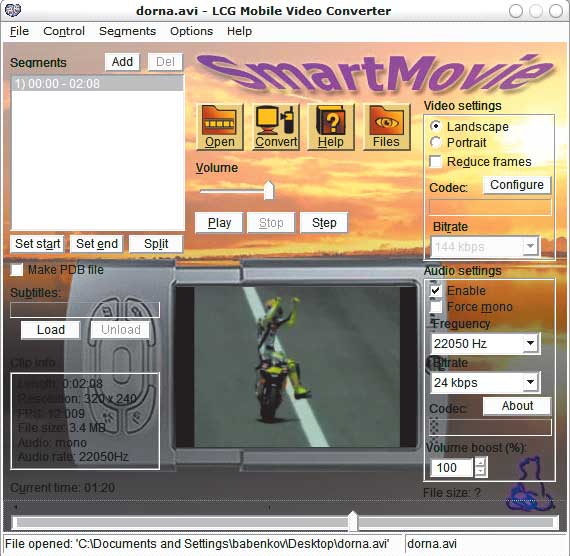570x556 pixels.
Task: Click the video Codec name field
Action: (490, 207)
